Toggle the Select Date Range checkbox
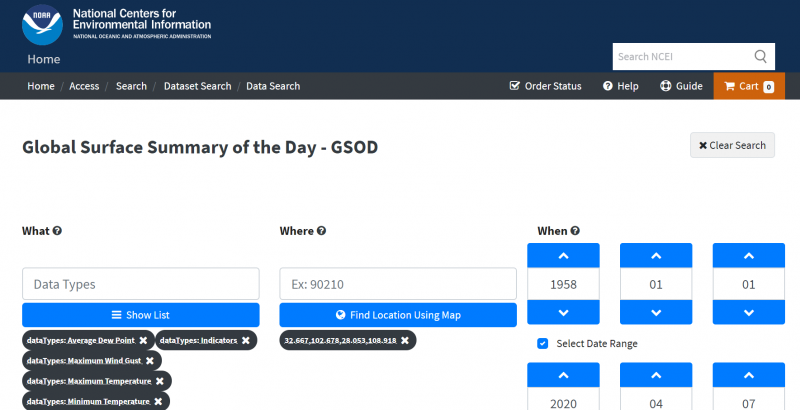Viewport: 800px width, 410px height. click(543, 344)
